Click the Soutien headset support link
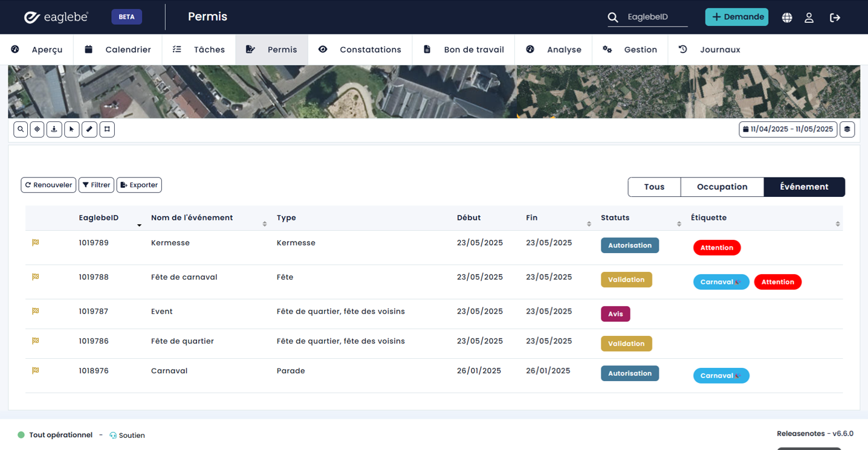Image resolution: width=868 pixels, height=450 pixels. [127, 435]
